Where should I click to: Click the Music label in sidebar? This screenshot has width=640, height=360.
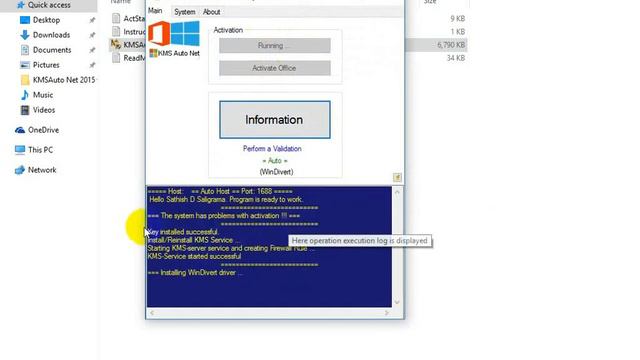pos(43,95)
